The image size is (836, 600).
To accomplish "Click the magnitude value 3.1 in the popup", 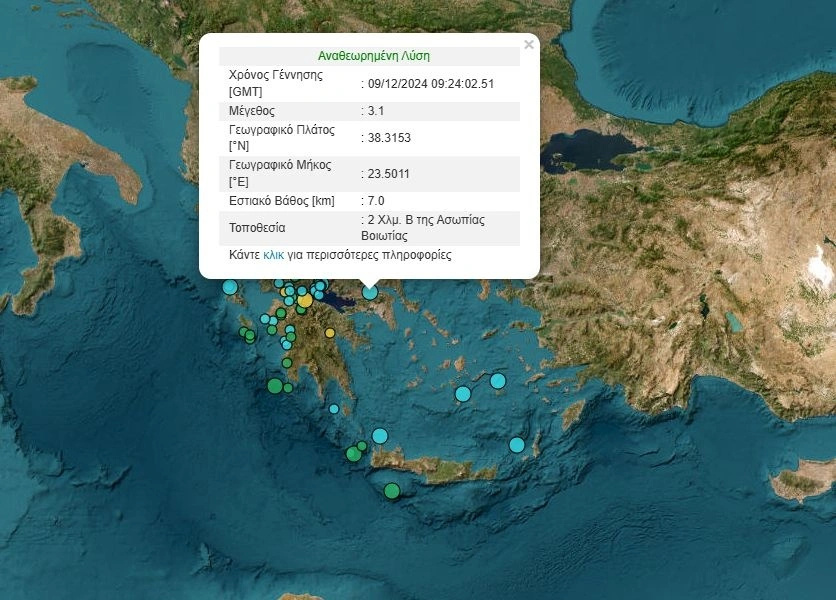I will pyautogui.click(x=376, y=111).
